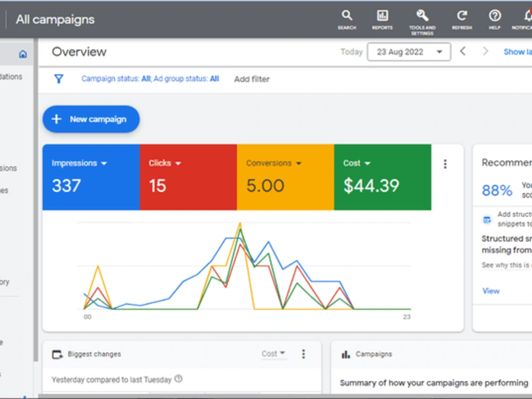Click the structured snippets recommendation icon
The image size is (532, 399).
[x=487, y=220]
